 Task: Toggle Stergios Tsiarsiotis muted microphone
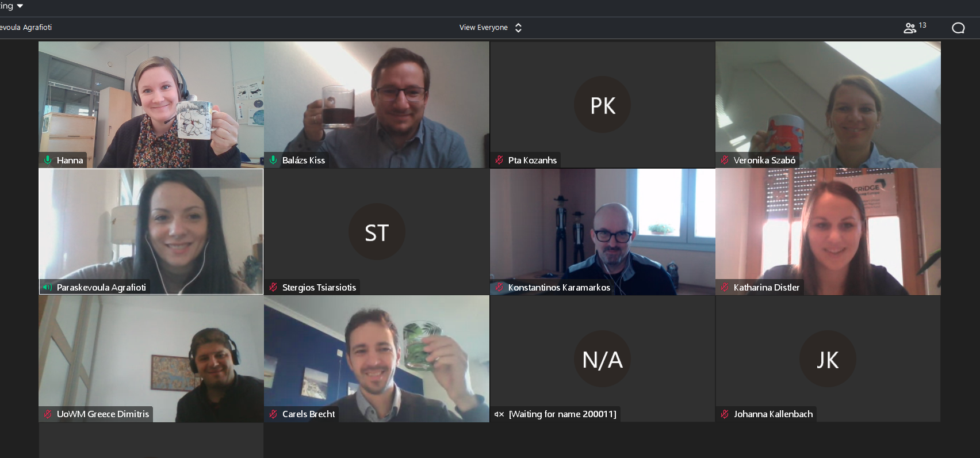point(273,287)
